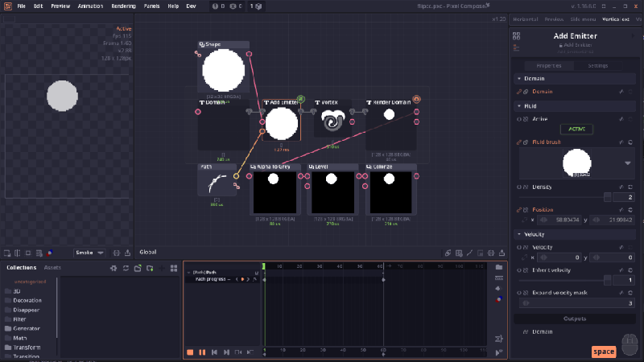Select the Vortex node in graph
644x362 pixels.
click(332, 119)
